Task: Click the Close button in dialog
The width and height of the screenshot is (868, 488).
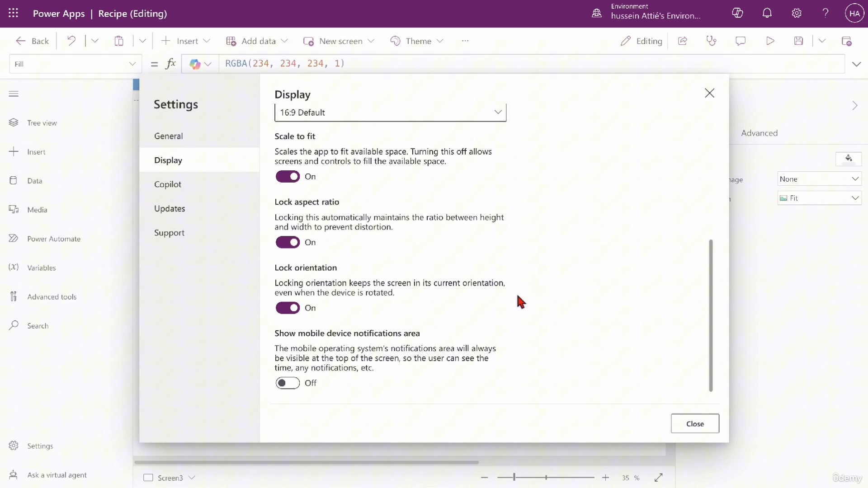Action: 695,424
